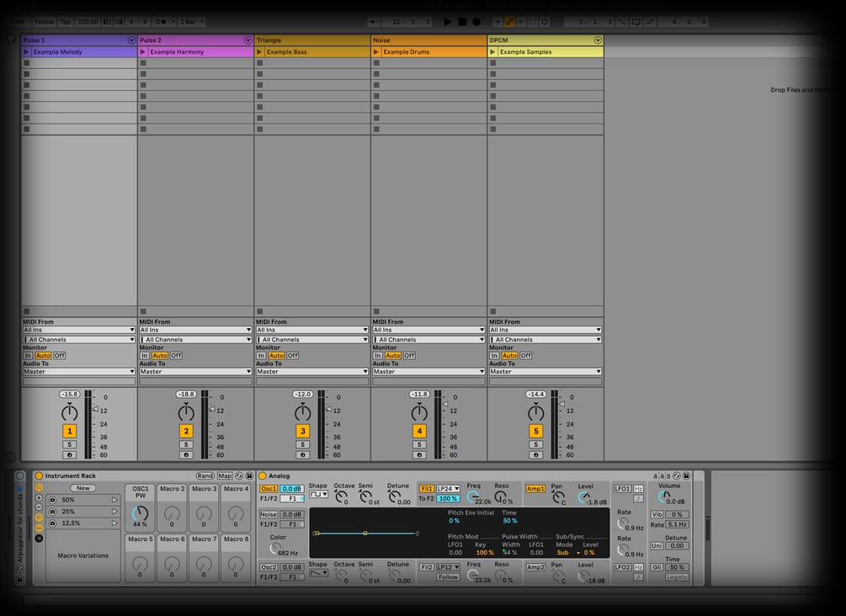This screenshot has width=846, height=616.
Task: Launch the 25% macro variation
Action: [x=114, y=512]
